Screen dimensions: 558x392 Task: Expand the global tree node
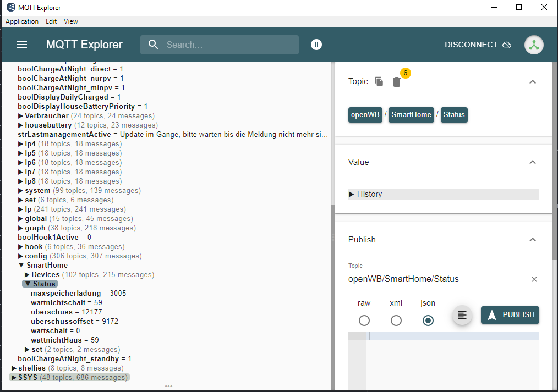pyautogui.click(x=21, y=219)
